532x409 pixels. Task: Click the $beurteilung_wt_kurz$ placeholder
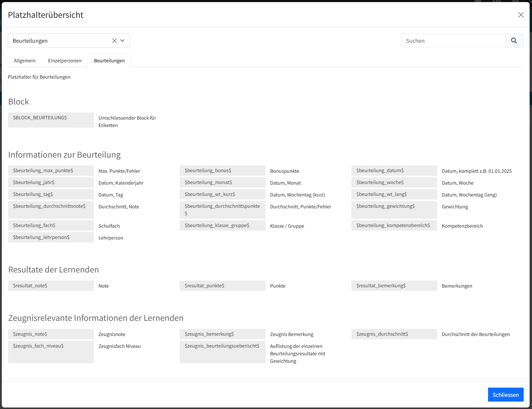(x=222, y=194)
